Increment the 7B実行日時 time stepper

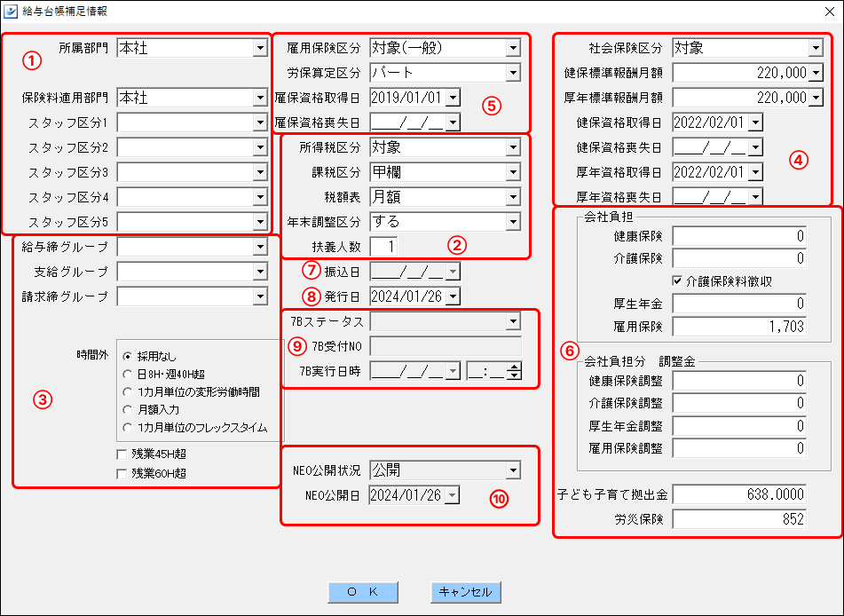coord(513,367)
